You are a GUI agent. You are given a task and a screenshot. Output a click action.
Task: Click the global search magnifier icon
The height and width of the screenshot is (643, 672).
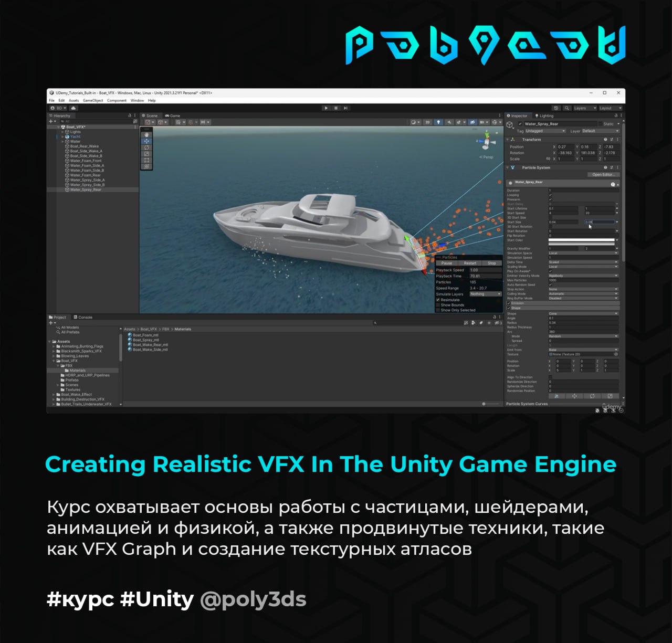point(566,108)
